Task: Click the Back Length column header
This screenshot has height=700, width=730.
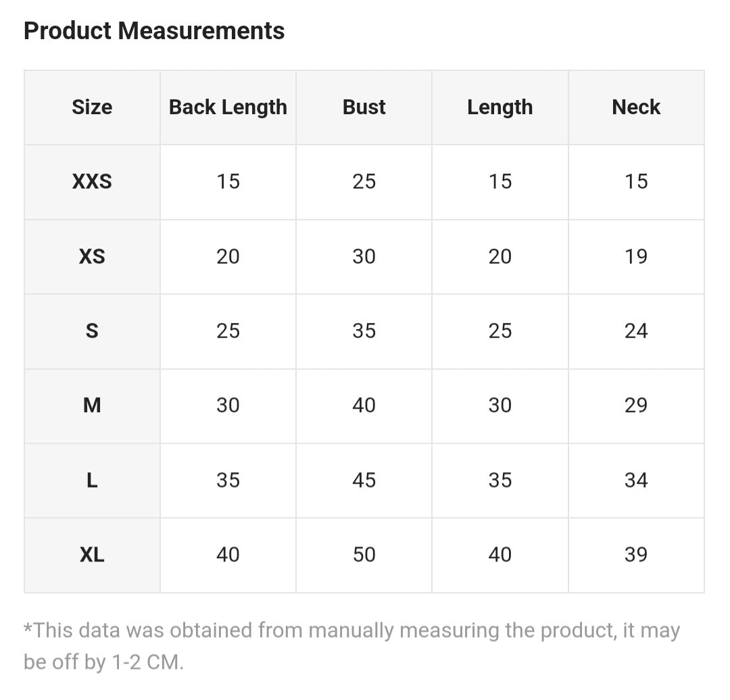Action: (228, 107)
